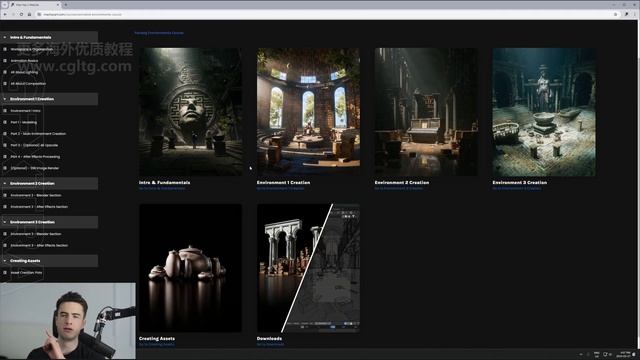This screenshot has height=360, width=640.
Task: Open a new browser tab with plus
Action: coord(66,4)
